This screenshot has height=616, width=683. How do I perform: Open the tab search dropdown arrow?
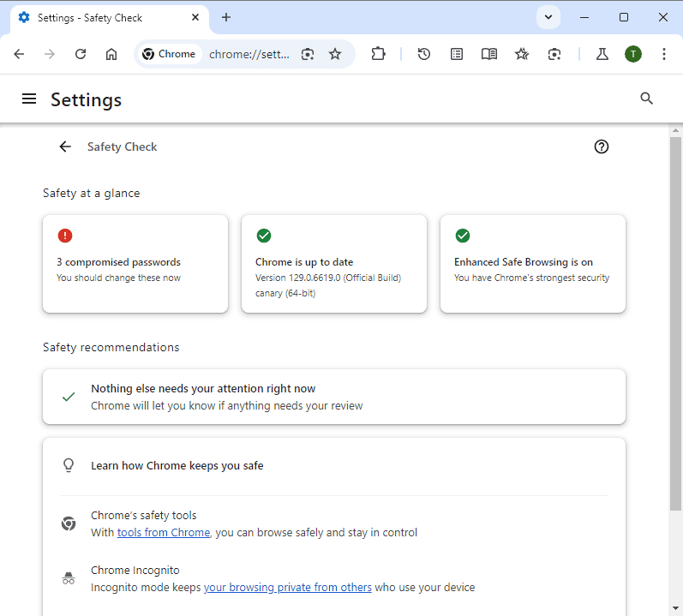(x=548, y=17)
